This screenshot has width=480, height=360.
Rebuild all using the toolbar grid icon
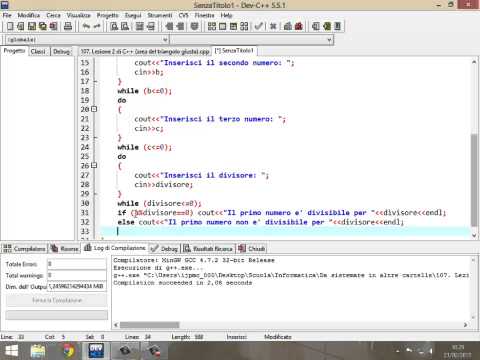[x=244, y=26]
